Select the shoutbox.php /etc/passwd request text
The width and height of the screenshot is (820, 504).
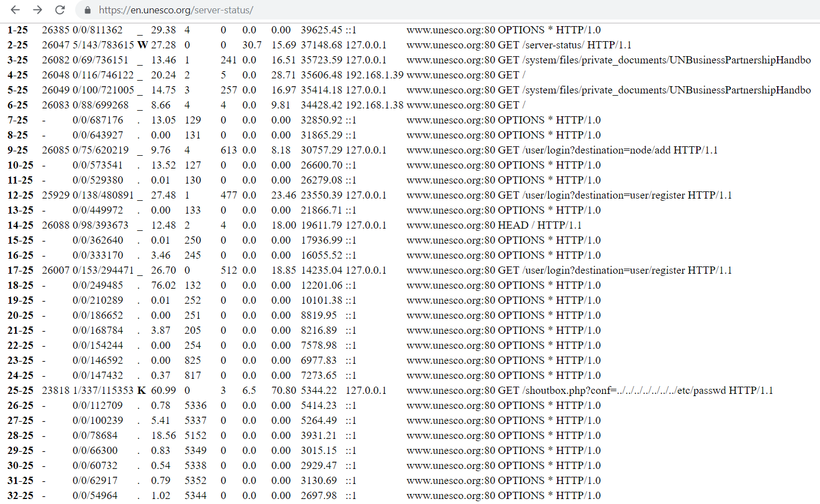[635, 391]
